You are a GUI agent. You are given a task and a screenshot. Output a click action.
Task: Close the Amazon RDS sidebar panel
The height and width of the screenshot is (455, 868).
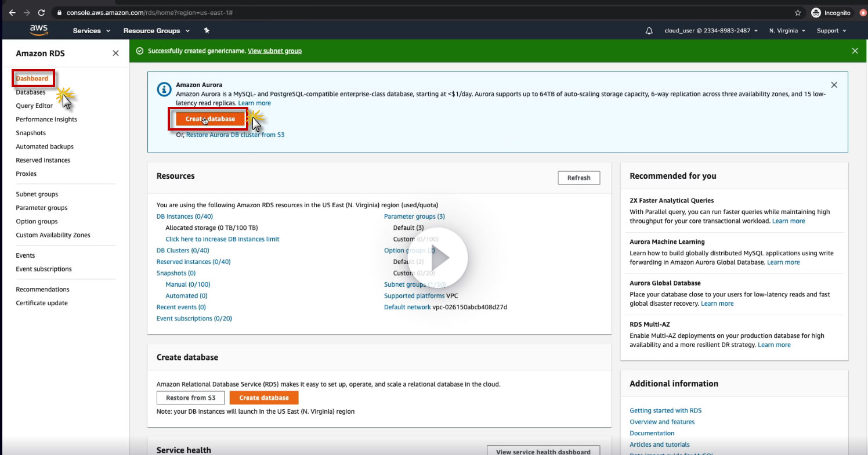(115, 53)
